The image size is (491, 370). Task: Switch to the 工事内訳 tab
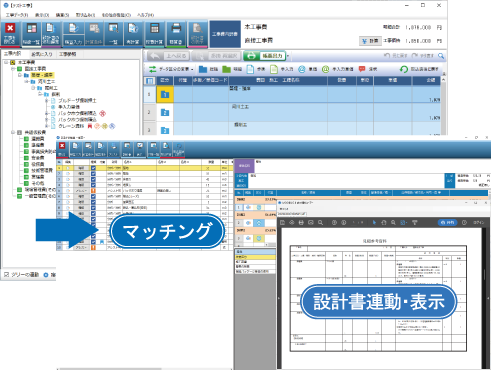pos(12,54)
